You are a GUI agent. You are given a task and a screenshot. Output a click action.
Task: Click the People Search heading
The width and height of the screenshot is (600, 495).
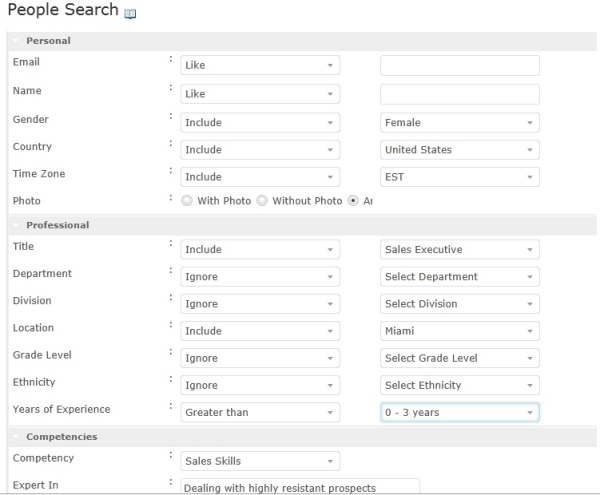(x=63, y=10)
